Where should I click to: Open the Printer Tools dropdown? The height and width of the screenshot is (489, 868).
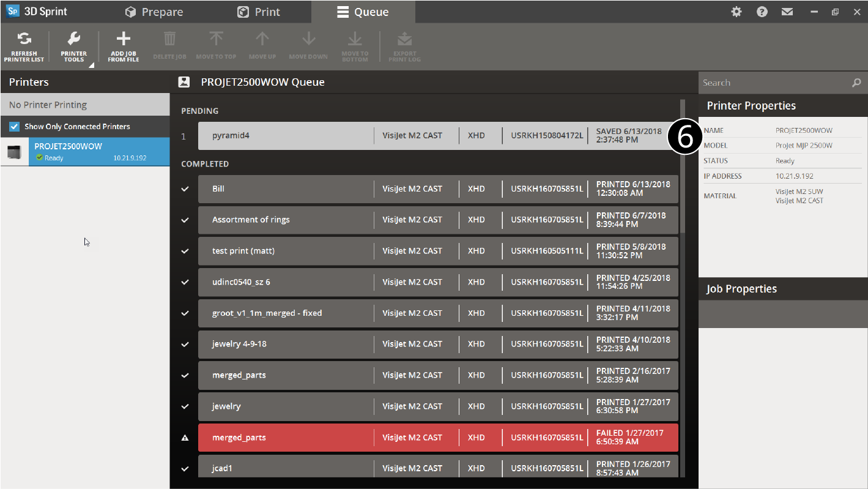pos(74,40)
